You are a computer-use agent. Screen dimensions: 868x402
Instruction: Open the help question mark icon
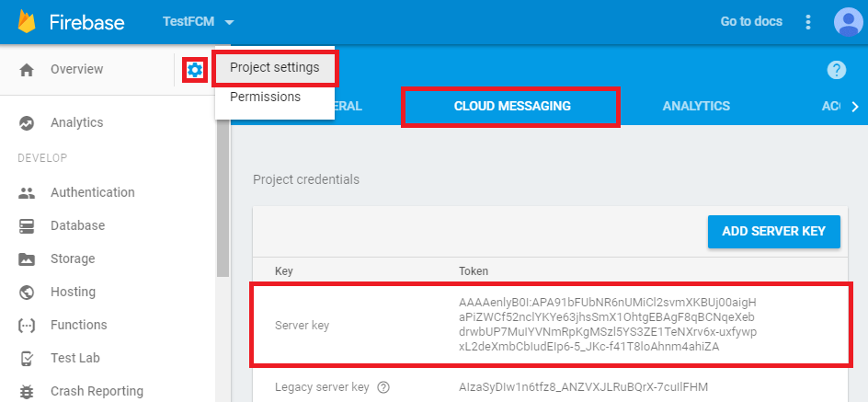pos(837,70)
